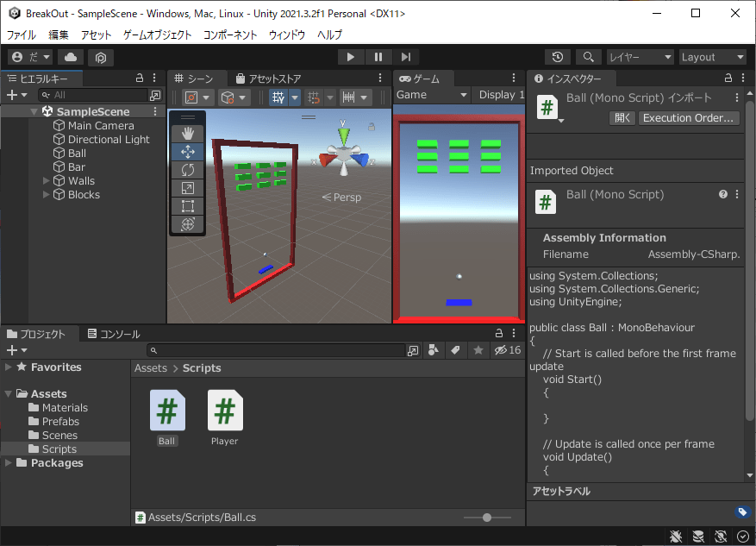Open Game view mode dropdown
The image size is (756, 546).
(x=432, y=95)
